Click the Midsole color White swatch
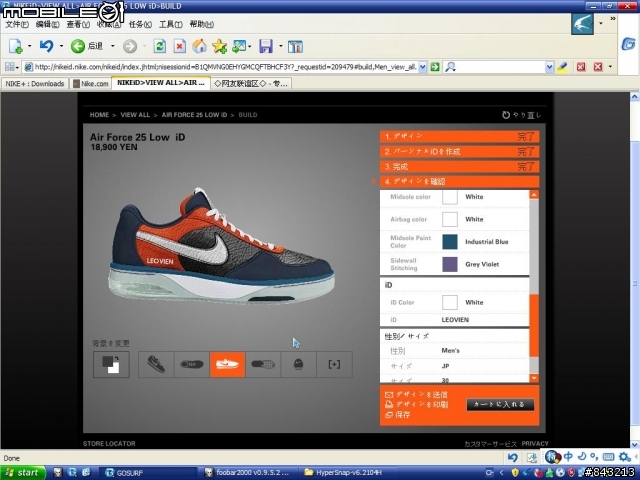This screenshot has height=480, width=640. (450, 197)
